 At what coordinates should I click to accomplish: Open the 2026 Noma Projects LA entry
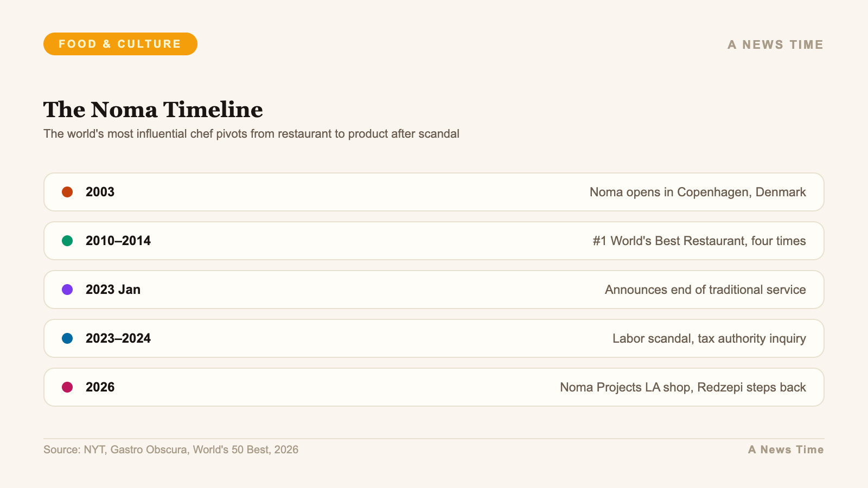(x=380, y=387)
